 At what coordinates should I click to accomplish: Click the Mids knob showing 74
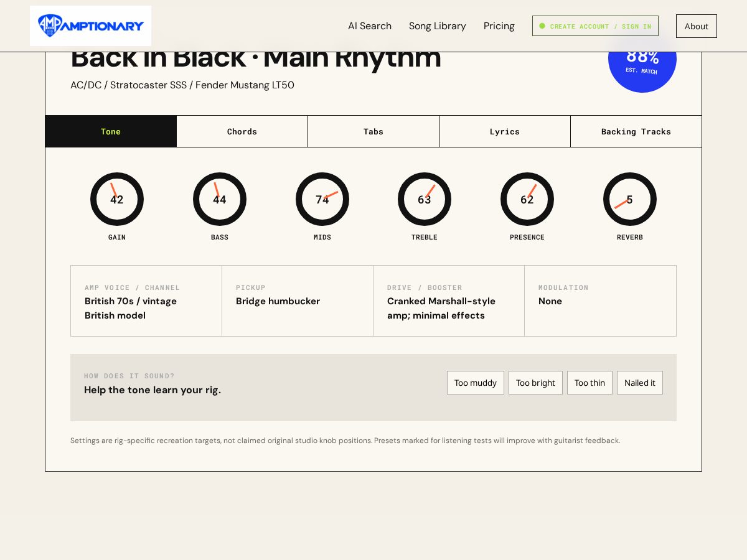(x=322, y=199)
